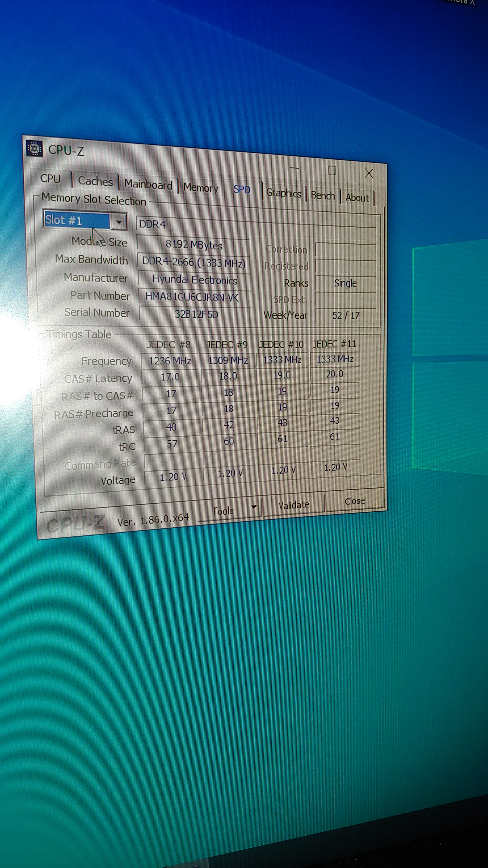Click the Max Bandwidth label
488x868 pixels.
91,260
